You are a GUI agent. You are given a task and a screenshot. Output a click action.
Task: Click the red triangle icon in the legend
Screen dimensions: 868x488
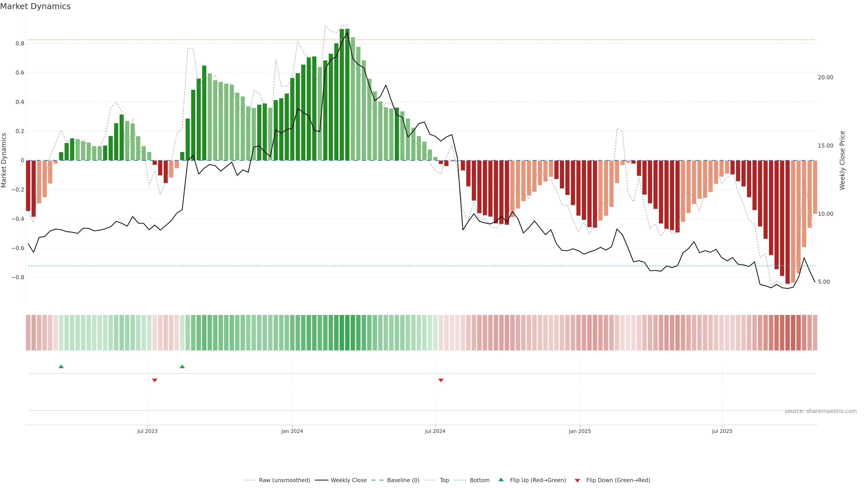click(577, 481)
